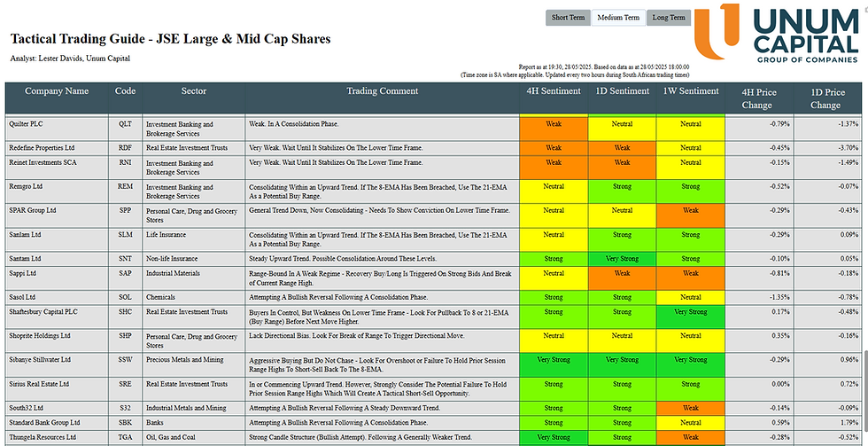Click the 4H Price Change header
This screenshot has height=446, width=868.
tap(760, 98)
